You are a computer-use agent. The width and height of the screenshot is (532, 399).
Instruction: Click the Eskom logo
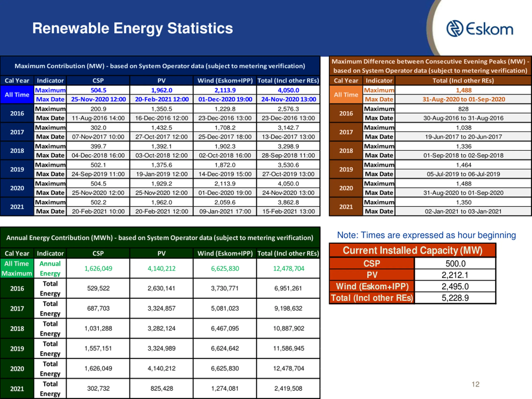point(480,29)
